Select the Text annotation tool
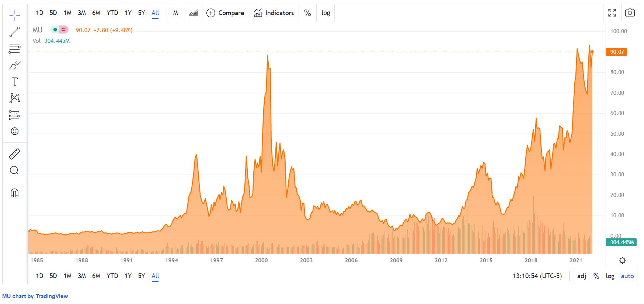Image resolution: width=644 pixels, height=304 pixels. click(x=14, y=82)
